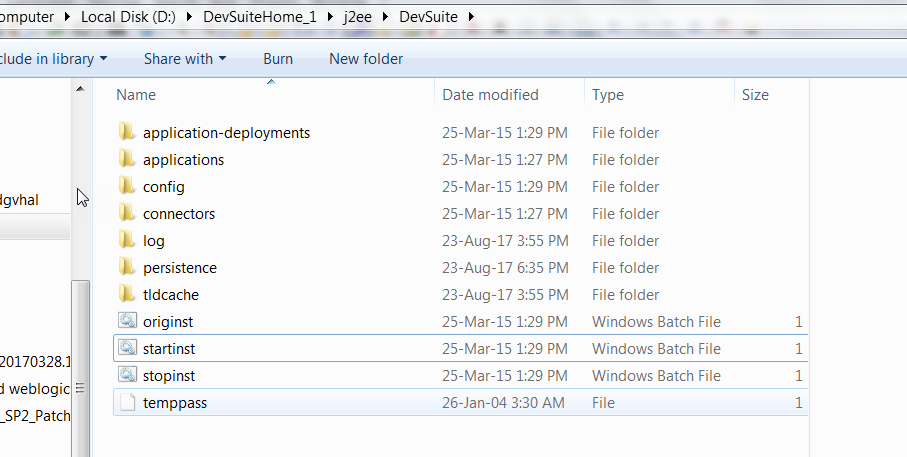Open the Include in library dropdown

53,59
